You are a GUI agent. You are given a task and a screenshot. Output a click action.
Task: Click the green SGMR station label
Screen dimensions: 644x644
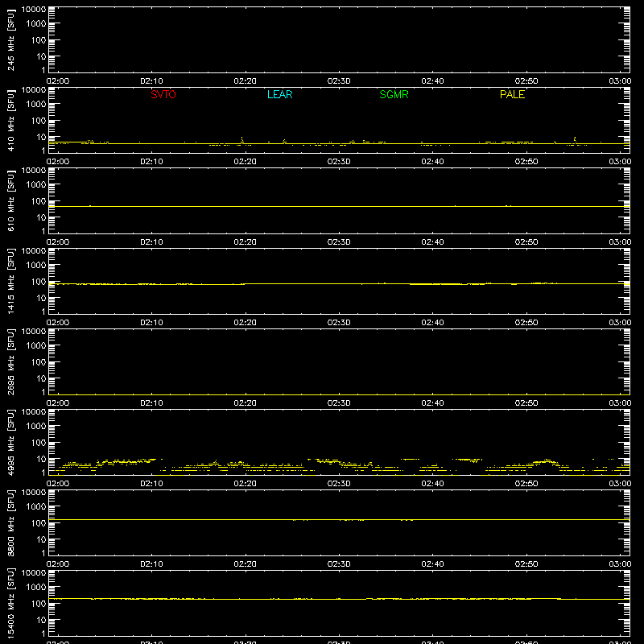click(x=394, y=94)
